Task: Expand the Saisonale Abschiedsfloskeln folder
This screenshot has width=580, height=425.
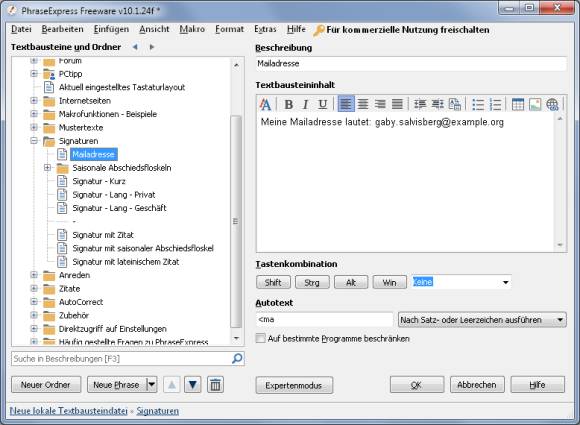Action: click(48, 168)
